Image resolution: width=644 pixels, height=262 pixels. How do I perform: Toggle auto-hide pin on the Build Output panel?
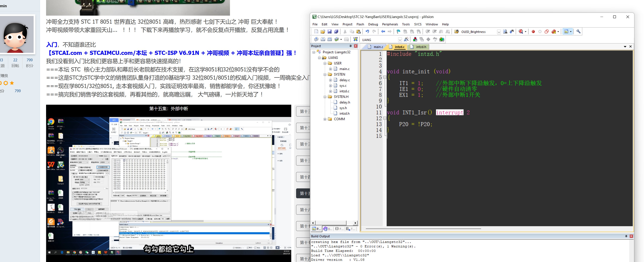(626, 236)
